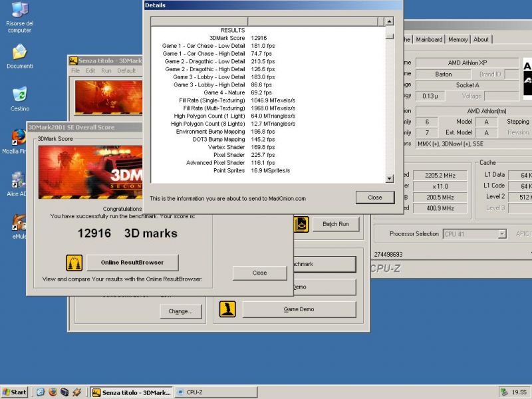
Task: Select the High Polygon Count (8 Lights) row
Action: (268, 124)
